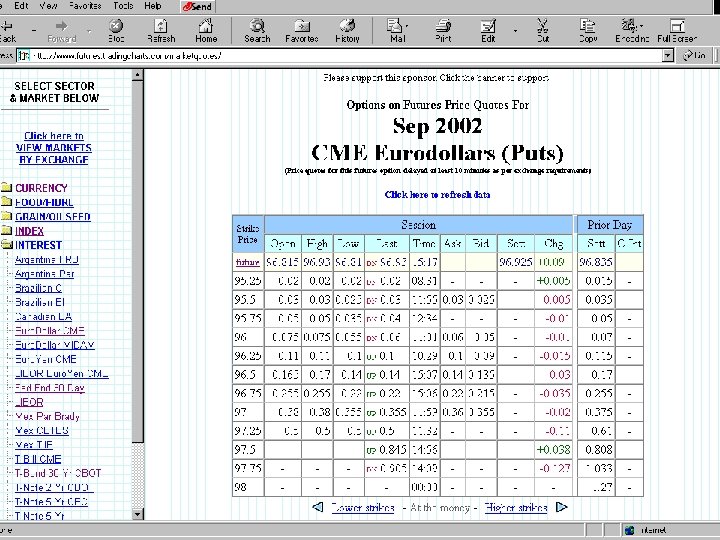Viewport: 720px width, 540px height.
Task: Click here to refresh data link
Action: 437,195
